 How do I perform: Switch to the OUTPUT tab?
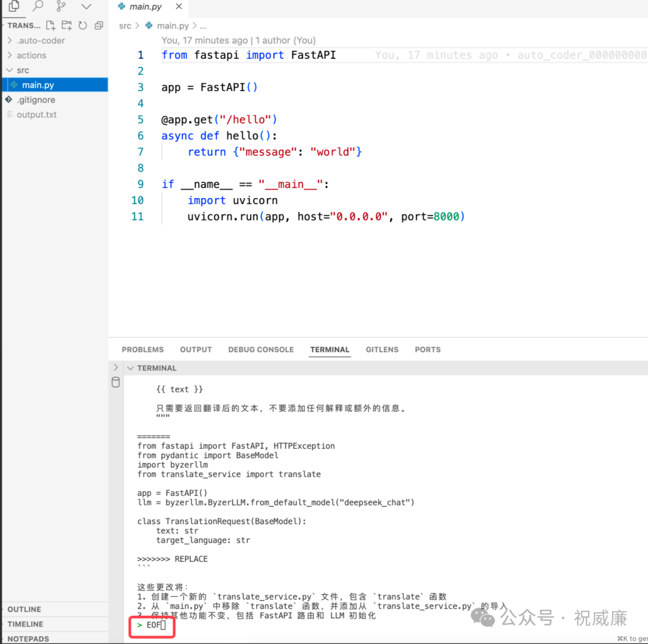coord(196,350)
